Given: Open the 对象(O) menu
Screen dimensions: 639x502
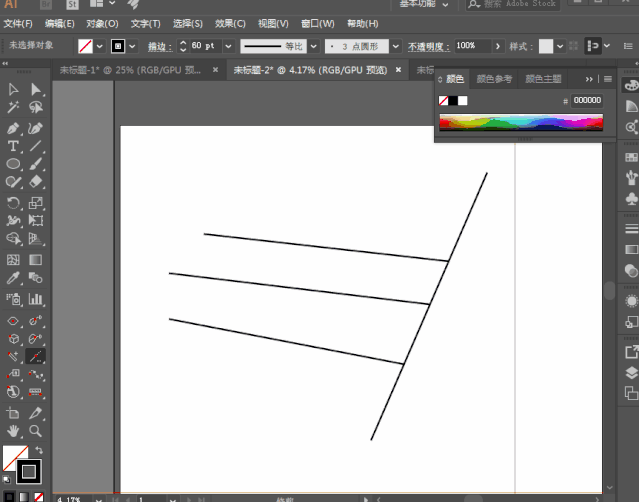Looking at the screenshot, I should [102, 24].
